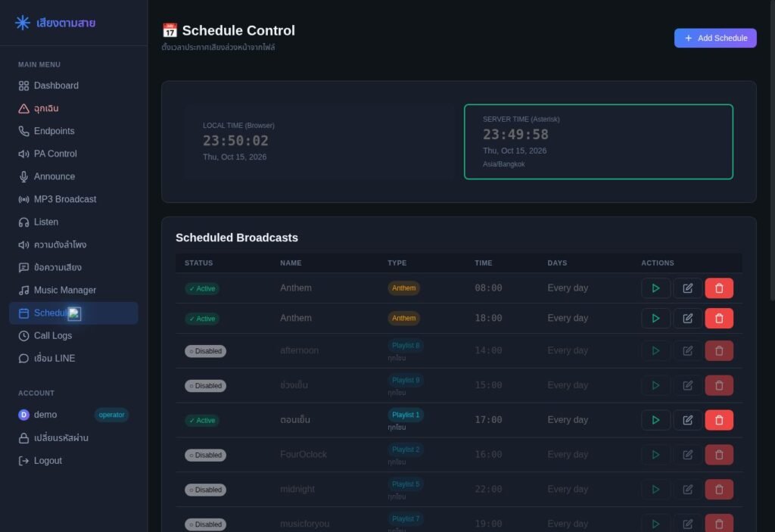
Task: Delete the afternoon schedule
Action: pos(719,350)
